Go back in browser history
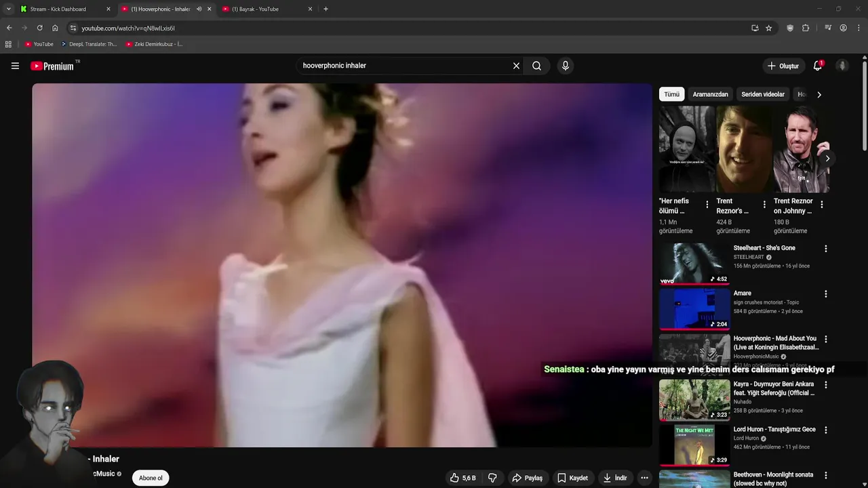Screen dimensions: 868x488 tap(9, 28)
